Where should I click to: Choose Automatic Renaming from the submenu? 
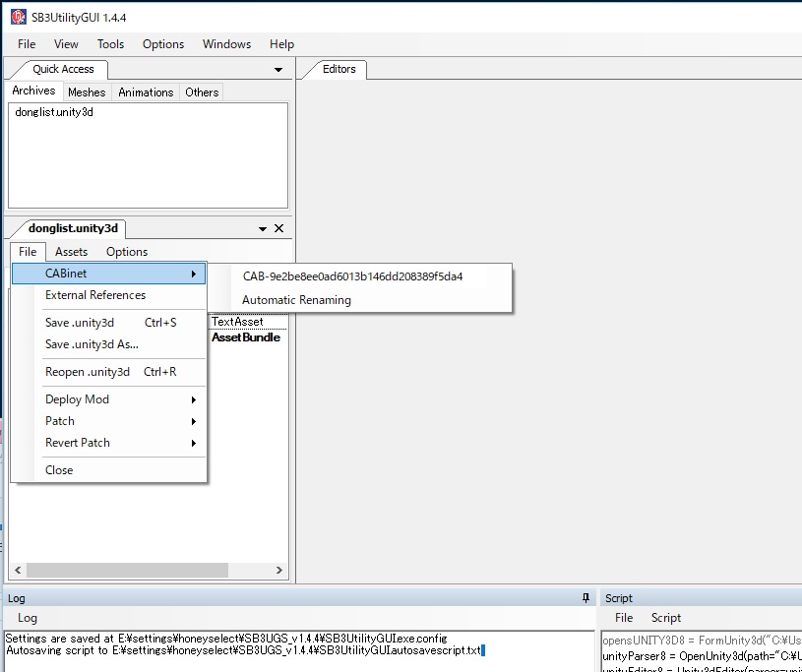pyautogui.click(x=296, y=300)
